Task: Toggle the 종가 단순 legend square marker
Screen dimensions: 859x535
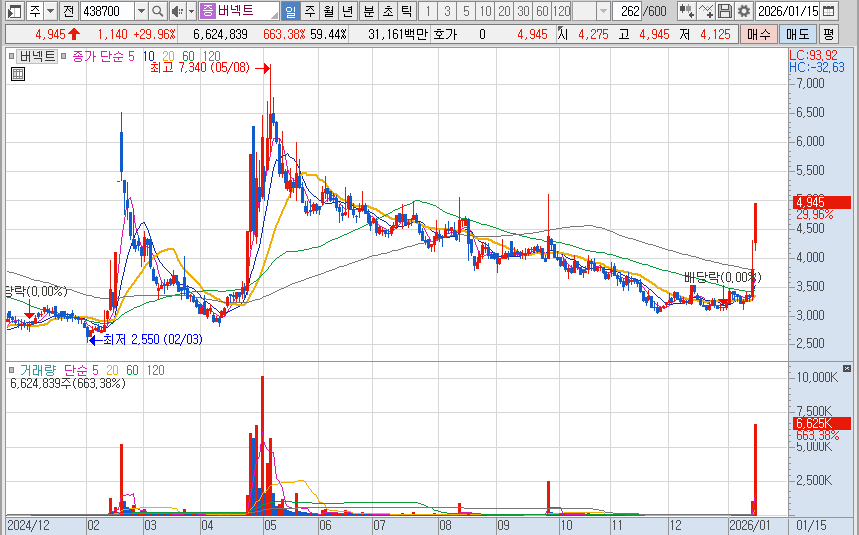Action: click(64, 56)
